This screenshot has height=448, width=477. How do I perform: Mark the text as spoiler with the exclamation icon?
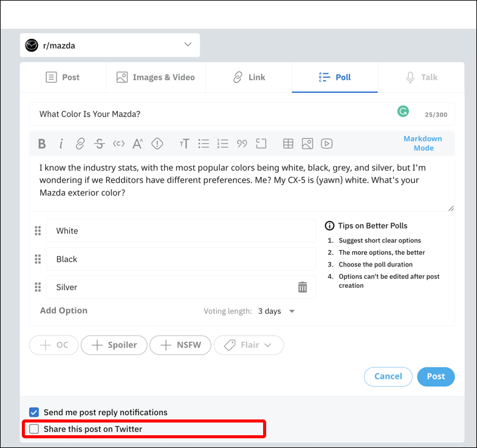tap(157, 143)
